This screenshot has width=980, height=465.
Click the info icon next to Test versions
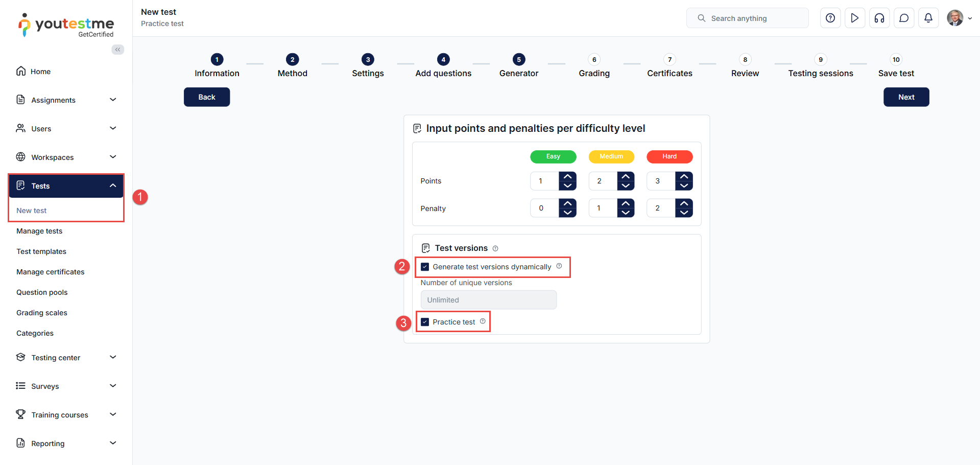[495, 249]
